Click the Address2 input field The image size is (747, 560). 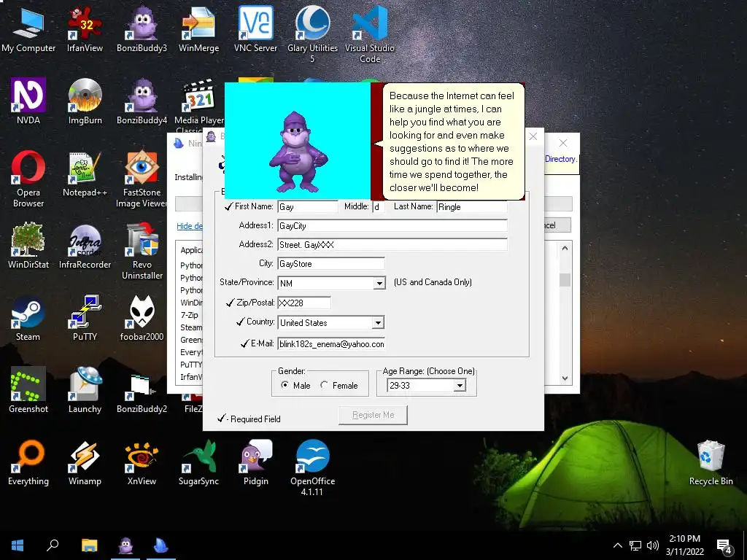(x=392, y=245)
